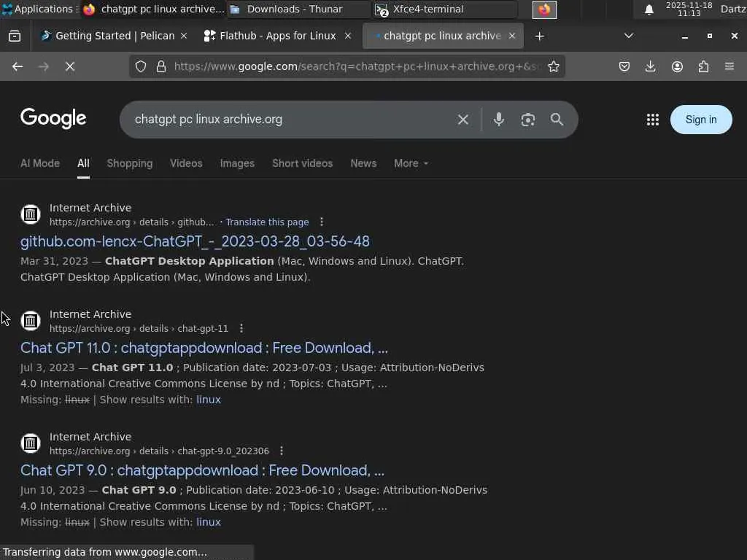Open the list all tabs dropdown
This screenshot has height=560, width=747.
point(629,36)
